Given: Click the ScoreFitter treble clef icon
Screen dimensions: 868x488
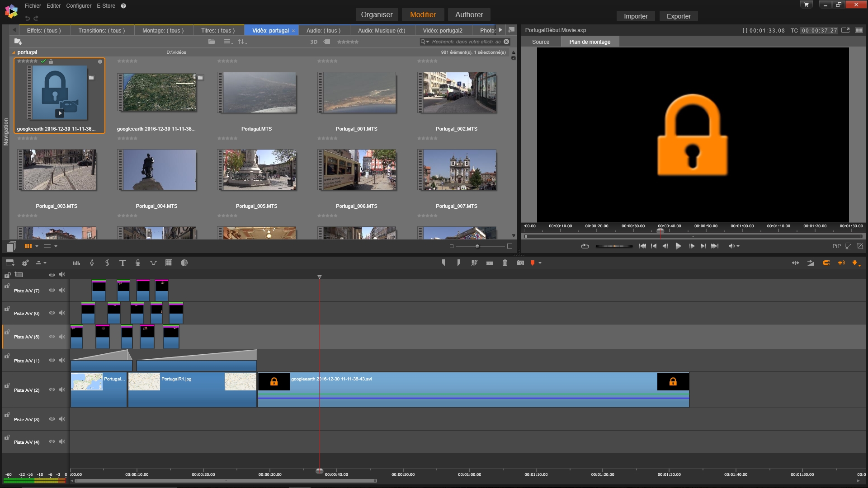Looking at the screenshot, I should point(92,263).
